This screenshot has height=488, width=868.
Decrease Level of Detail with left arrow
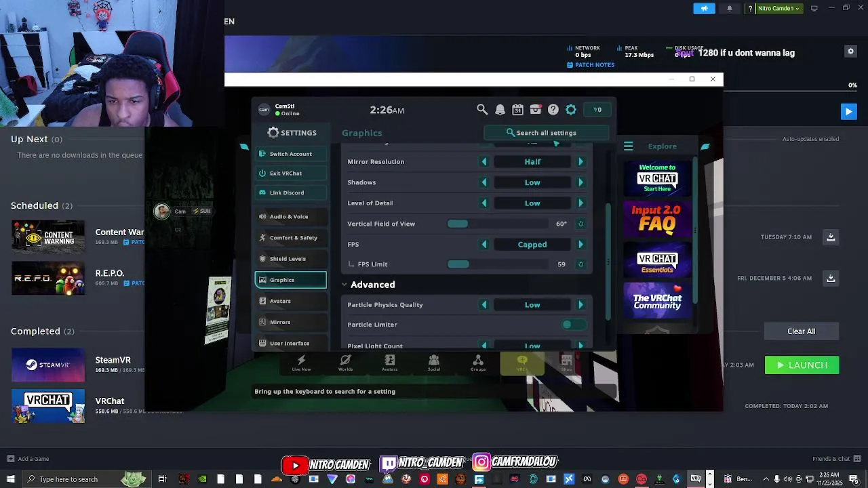(x=484, y=203)
